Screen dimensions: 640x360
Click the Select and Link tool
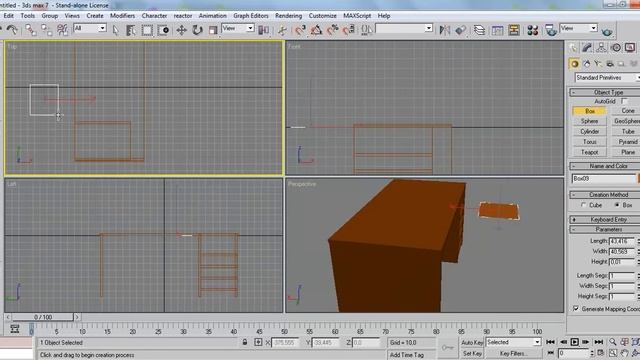click(x=31, y=30)
